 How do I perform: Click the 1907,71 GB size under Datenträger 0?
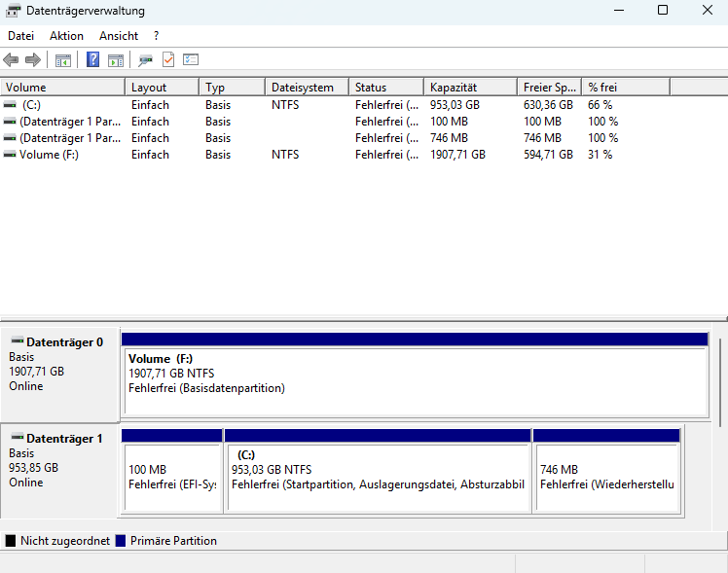(36, 372)
